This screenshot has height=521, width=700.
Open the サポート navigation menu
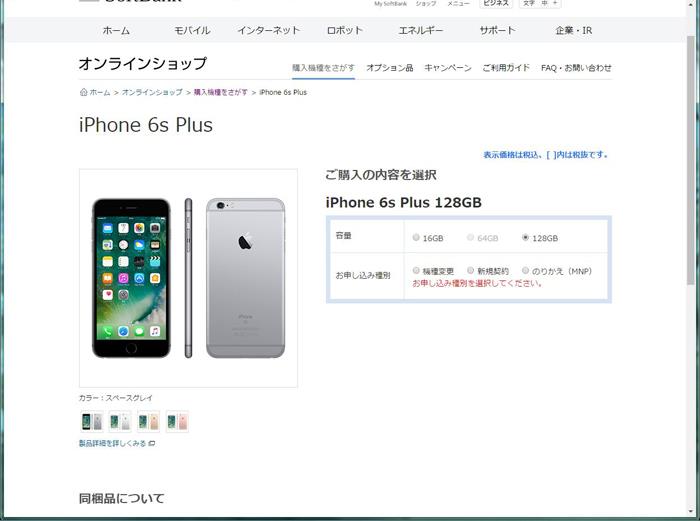coord(497,30)
